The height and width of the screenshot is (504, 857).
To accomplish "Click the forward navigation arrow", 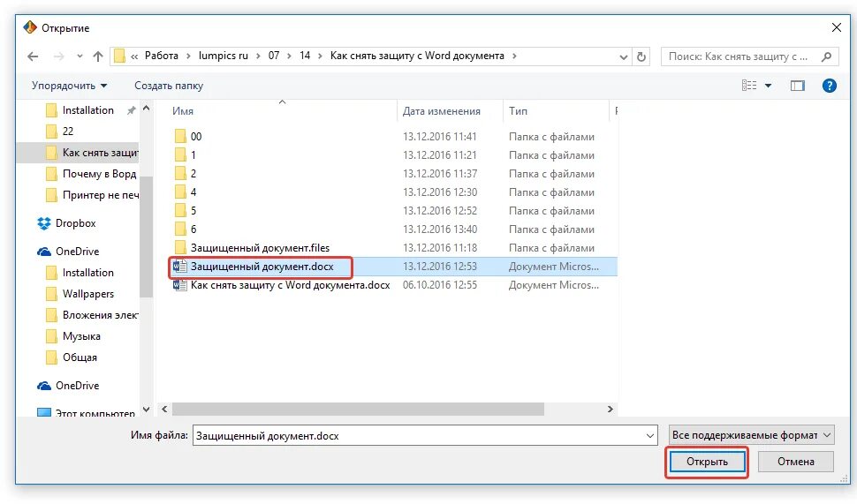I will (58, 56).
